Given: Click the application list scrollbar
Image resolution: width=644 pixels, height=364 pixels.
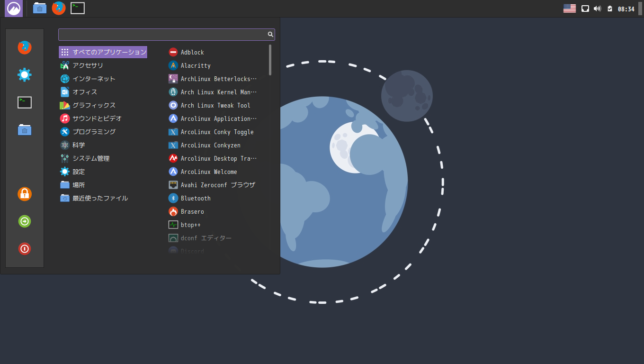Looking at the screenshot, I should 270,60.
